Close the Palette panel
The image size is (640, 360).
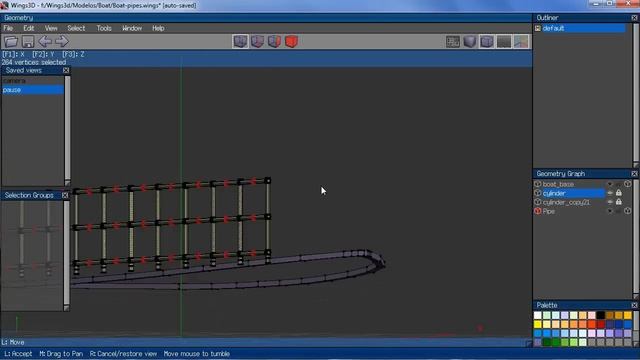634,305
